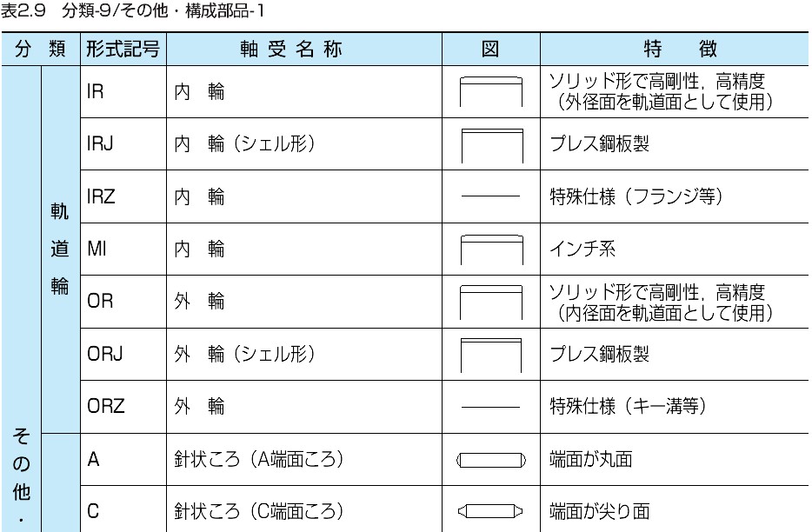This screenshot has width=812, height=532.
Task: Click the outer ring diagram in the OR row
Action: tap(490, 302)
